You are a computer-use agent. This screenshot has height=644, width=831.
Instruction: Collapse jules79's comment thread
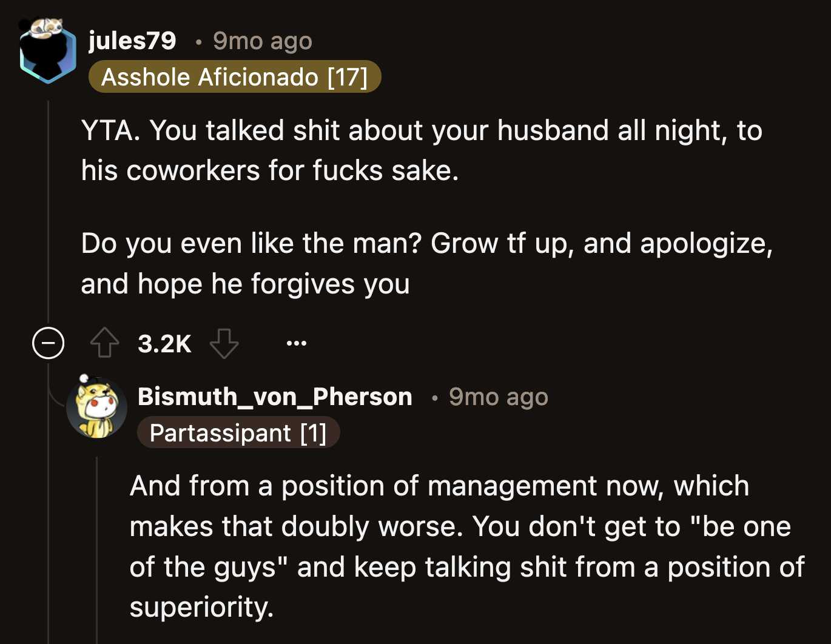48,343
